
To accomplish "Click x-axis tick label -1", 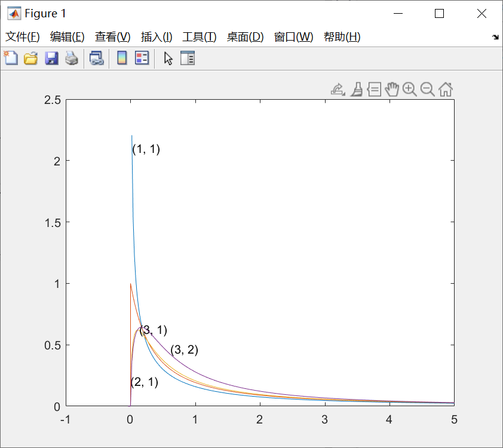I will coord(66,419).
